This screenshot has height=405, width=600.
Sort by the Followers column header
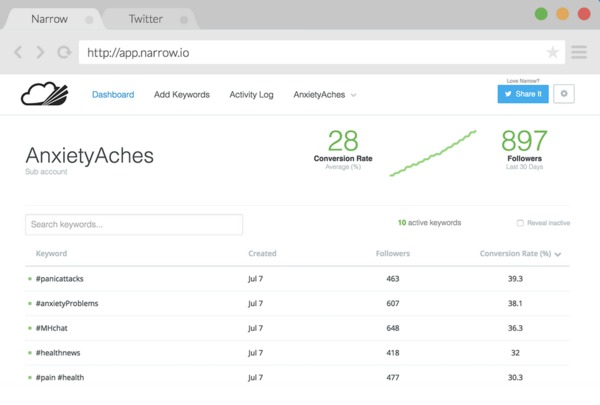(393, 253)
